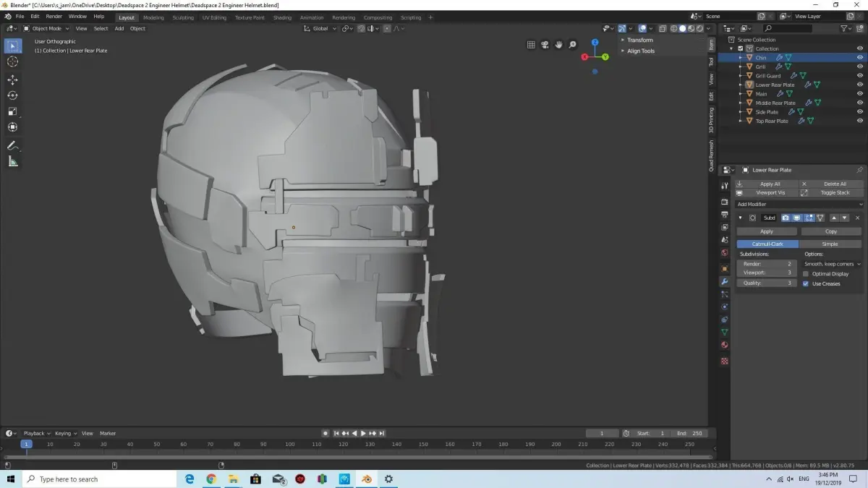Expand the Transform panel in the sidebar
868x488 pixels.
(639, 40)
